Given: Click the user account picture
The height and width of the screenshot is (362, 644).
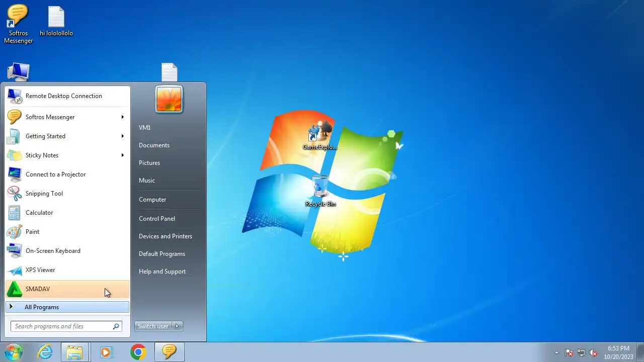Looking at the screenshot, I should pyautogui.click(x=169, y=99).
